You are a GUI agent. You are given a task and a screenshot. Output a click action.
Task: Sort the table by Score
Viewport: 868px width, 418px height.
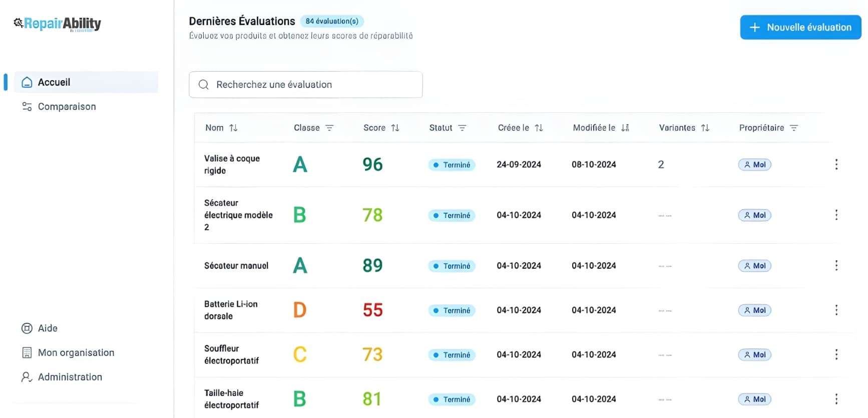pos(395,128)
